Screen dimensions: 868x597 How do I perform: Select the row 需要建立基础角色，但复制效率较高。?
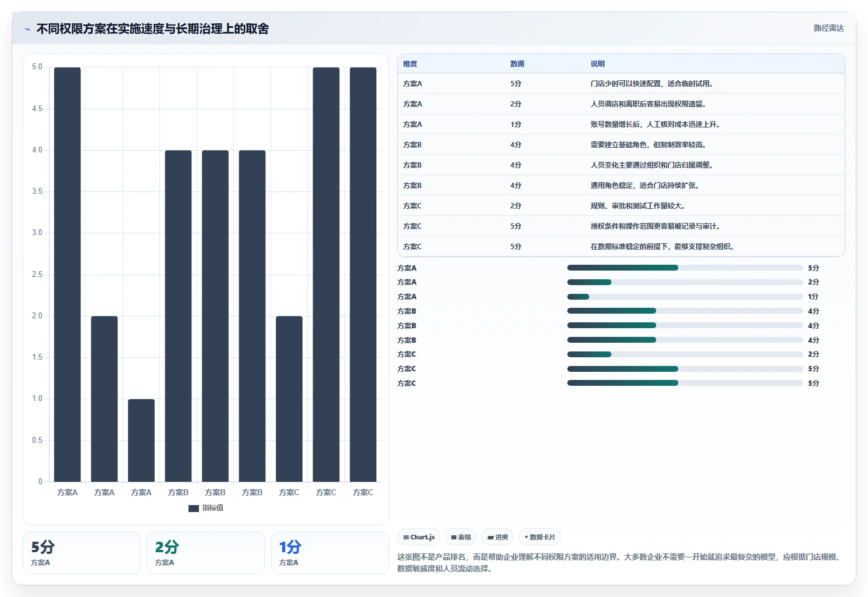621,145
